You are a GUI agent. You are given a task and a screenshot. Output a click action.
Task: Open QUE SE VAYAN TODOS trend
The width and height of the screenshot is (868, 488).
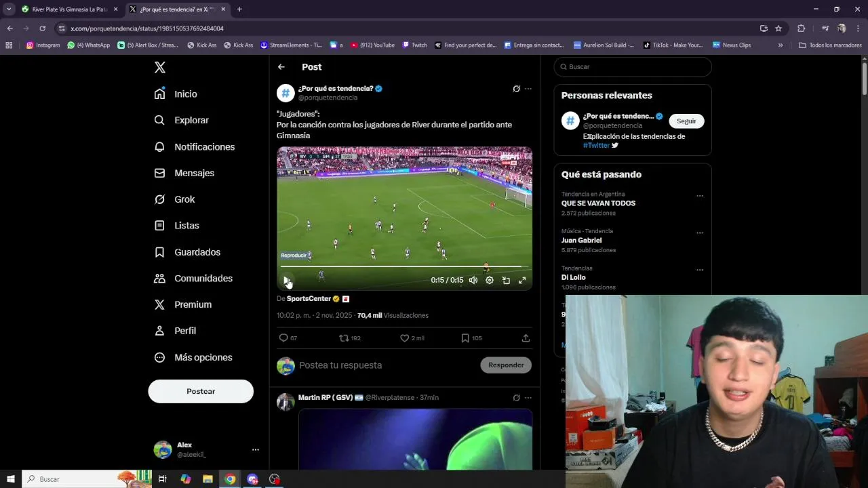tap(598, 203)
